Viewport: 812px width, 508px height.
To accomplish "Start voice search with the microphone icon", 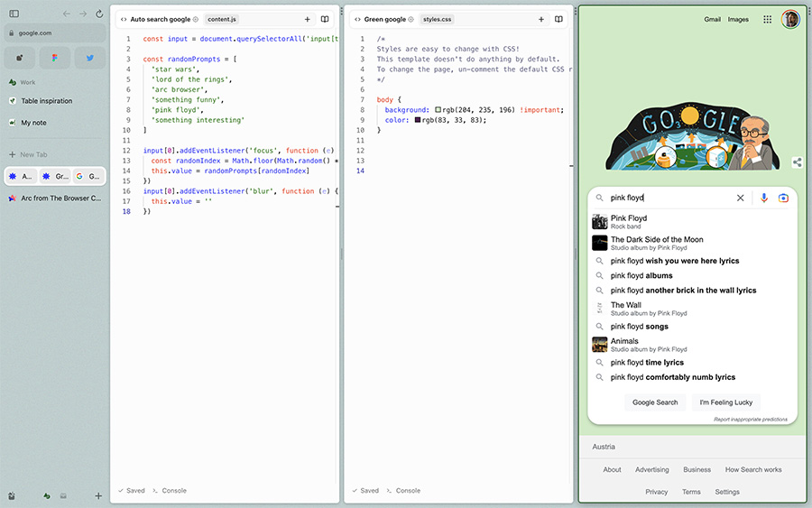I will pos(764,198).
